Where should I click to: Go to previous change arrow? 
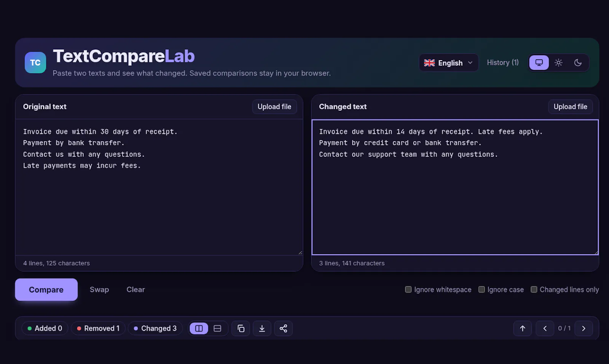[545, 328]
